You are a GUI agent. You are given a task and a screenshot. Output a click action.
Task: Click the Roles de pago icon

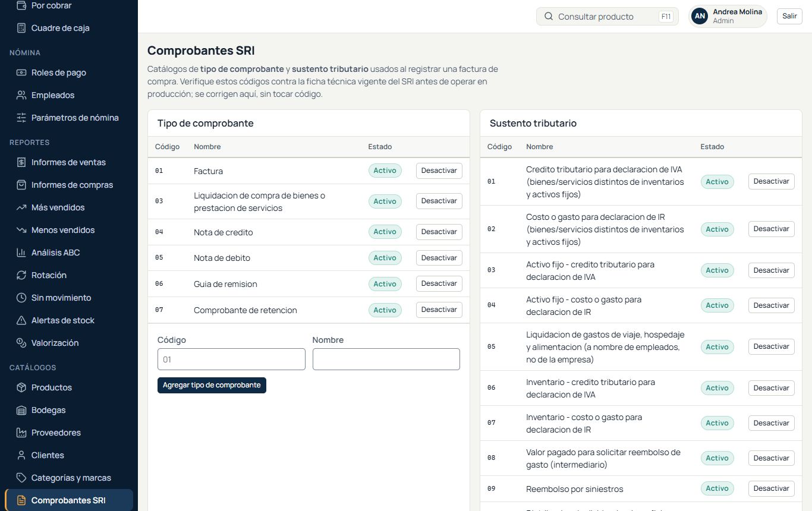click(21, 72)
